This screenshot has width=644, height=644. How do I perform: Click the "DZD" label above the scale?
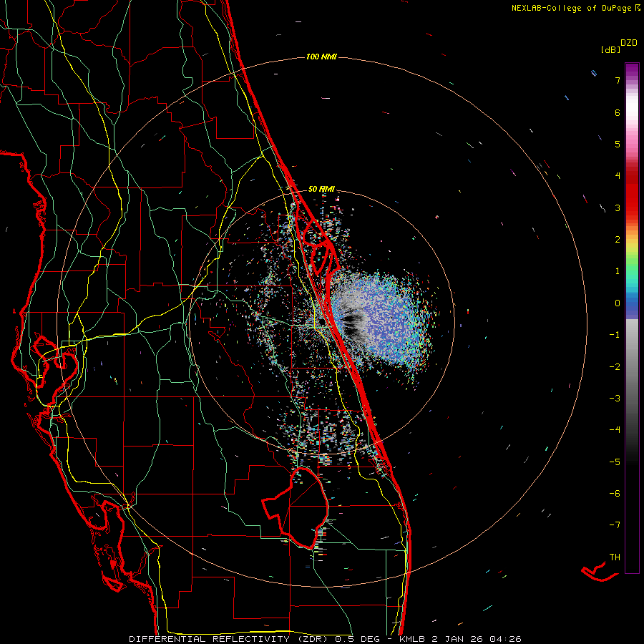coord(629,43)
